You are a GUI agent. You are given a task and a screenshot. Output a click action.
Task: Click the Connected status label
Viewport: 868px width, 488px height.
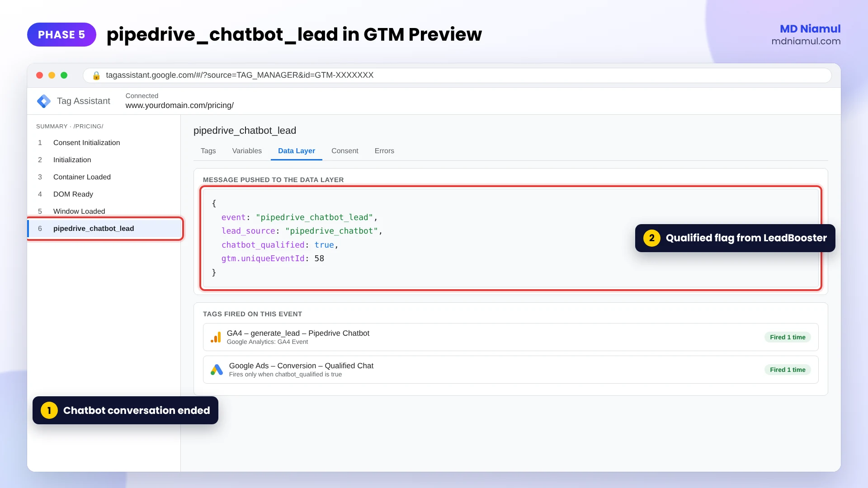point(142,96)
